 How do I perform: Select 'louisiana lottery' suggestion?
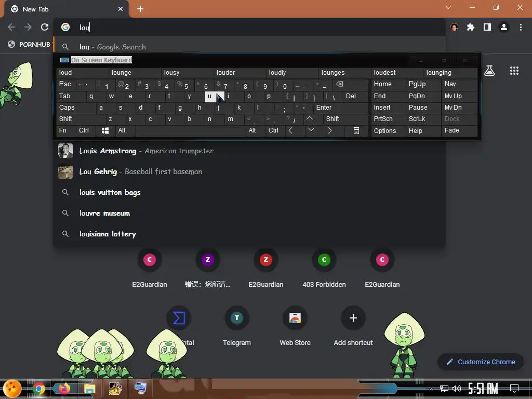click(250, 234)
